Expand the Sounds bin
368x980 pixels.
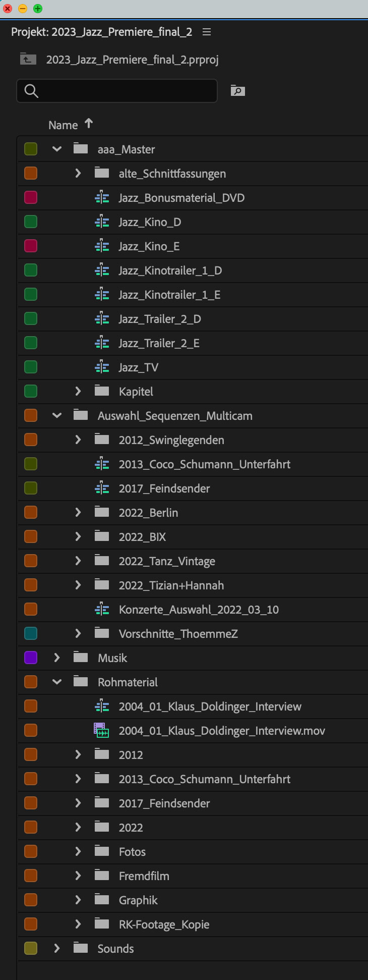tap(57, 949)
